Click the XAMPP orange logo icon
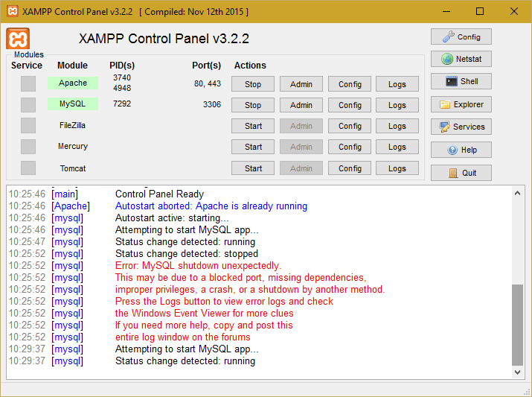This screenshot has width=532, height=397. (x=19, y=39)
